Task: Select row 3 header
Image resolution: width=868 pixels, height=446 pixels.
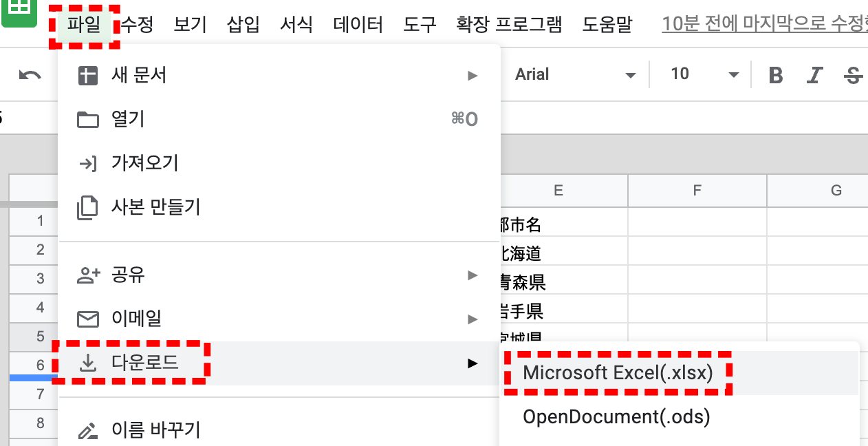Action: coord(34,279)
